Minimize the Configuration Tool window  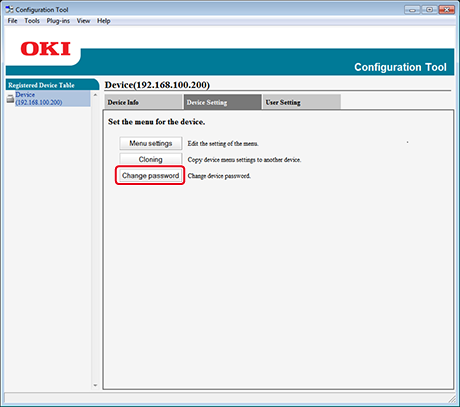click(x=413, y=10)
